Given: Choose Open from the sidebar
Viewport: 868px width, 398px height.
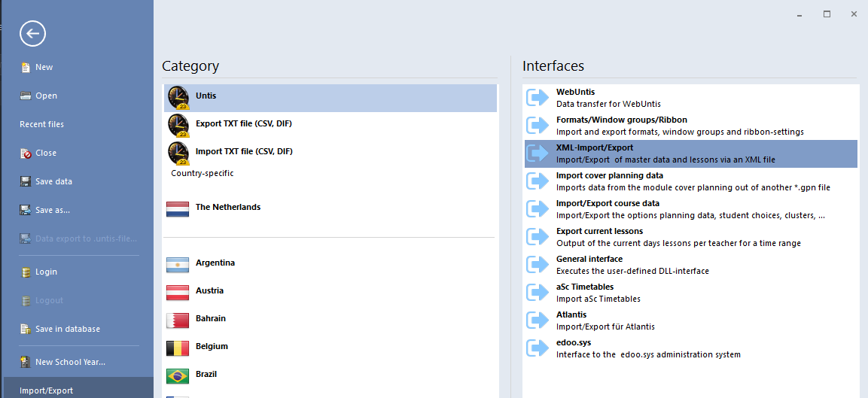Looking at the screenshot, I should [47, 96].
